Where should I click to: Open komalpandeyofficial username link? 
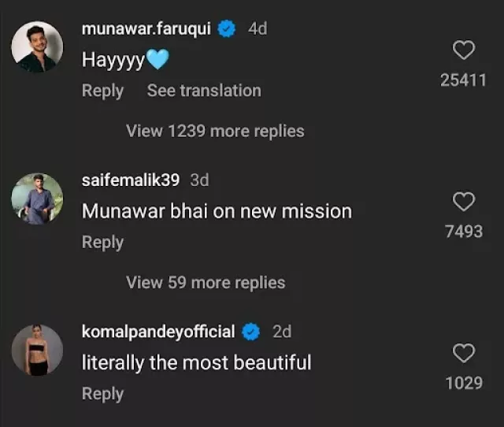158,332
